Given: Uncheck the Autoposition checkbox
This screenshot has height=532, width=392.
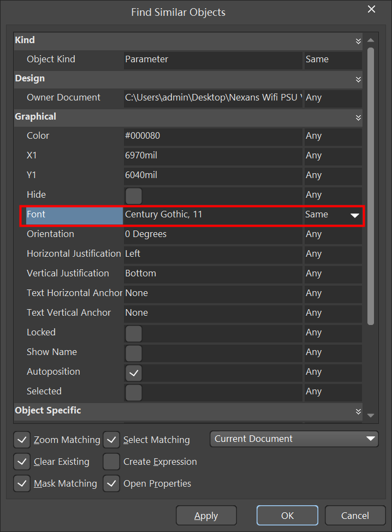Looking at the screenshot, I should click(x=133, y=372).
